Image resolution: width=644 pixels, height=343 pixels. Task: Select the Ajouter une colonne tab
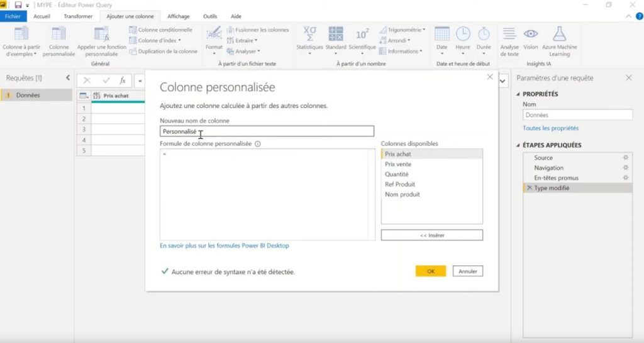coord(130,16)
